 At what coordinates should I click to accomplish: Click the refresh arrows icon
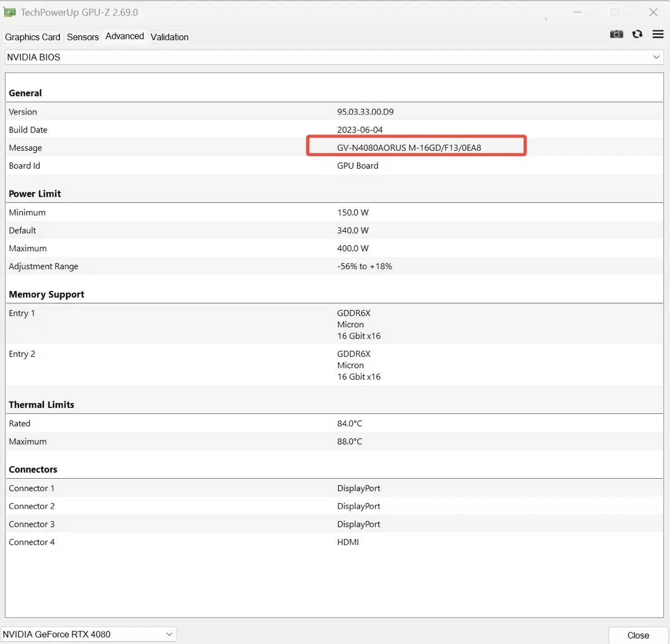coord(637,34)
